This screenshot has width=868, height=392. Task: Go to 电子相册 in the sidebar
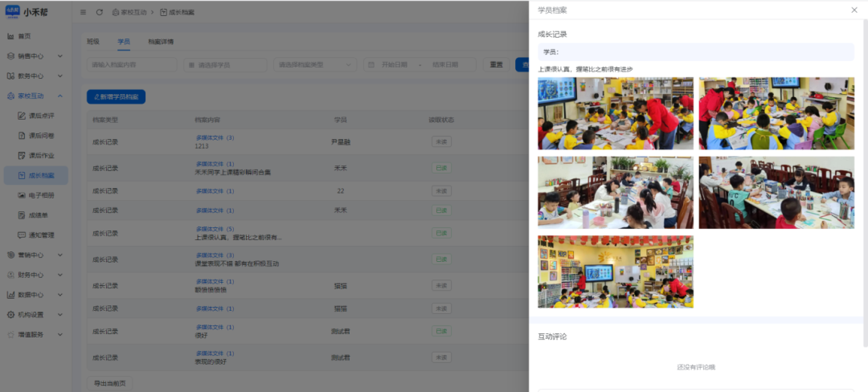click(40, 195)
